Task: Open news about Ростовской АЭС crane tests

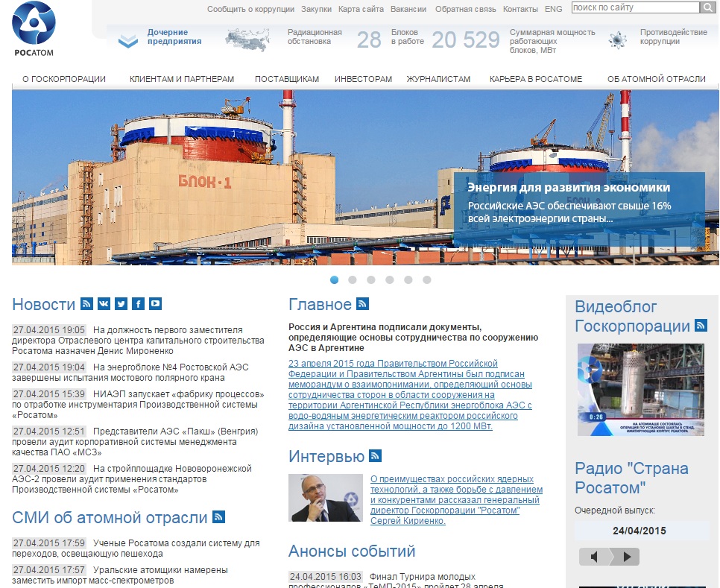Action: [x=130, y=373]
